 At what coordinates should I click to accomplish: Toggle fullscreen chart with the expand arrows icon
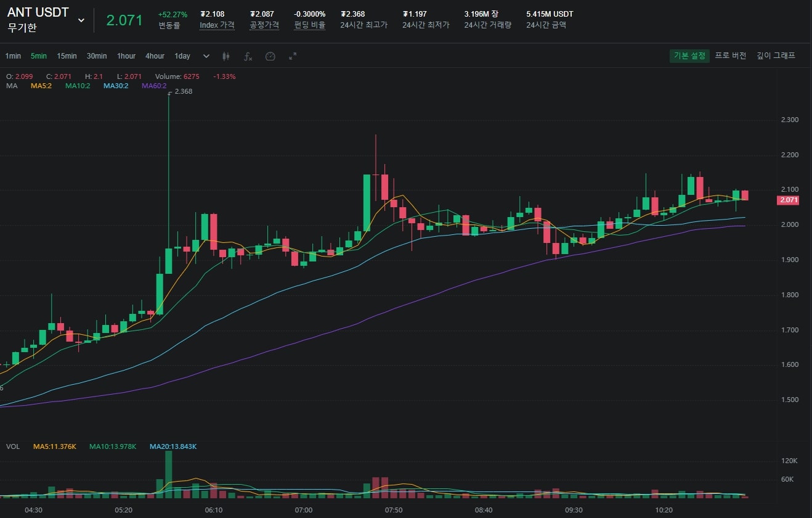click(293, 56)
